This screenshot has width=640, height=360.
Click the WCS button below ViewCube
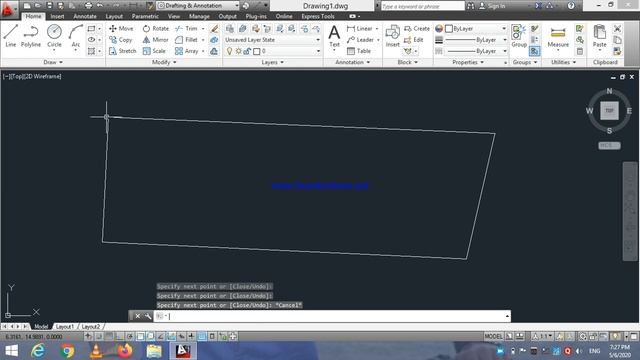(609, 145)
